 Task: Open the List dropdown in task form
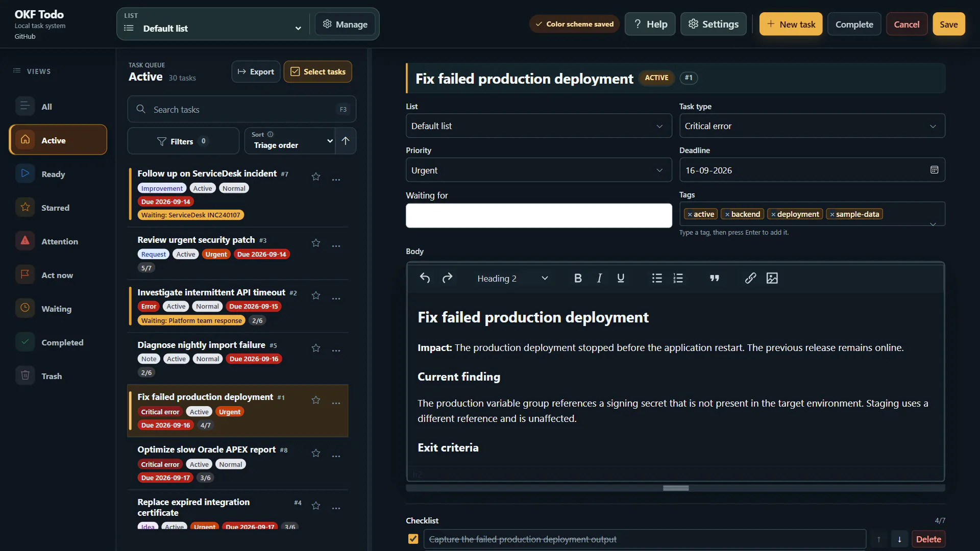coord(538,126)
